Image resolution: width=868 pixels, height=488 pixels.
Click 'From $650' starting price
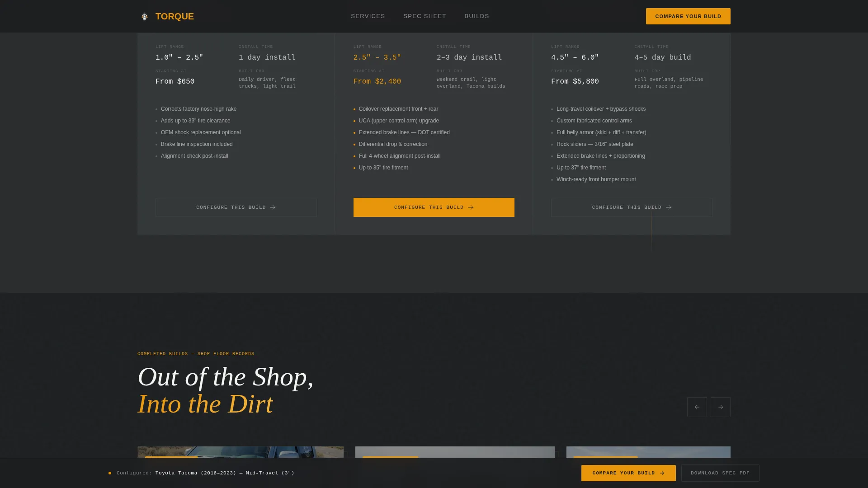coord(175,81)
